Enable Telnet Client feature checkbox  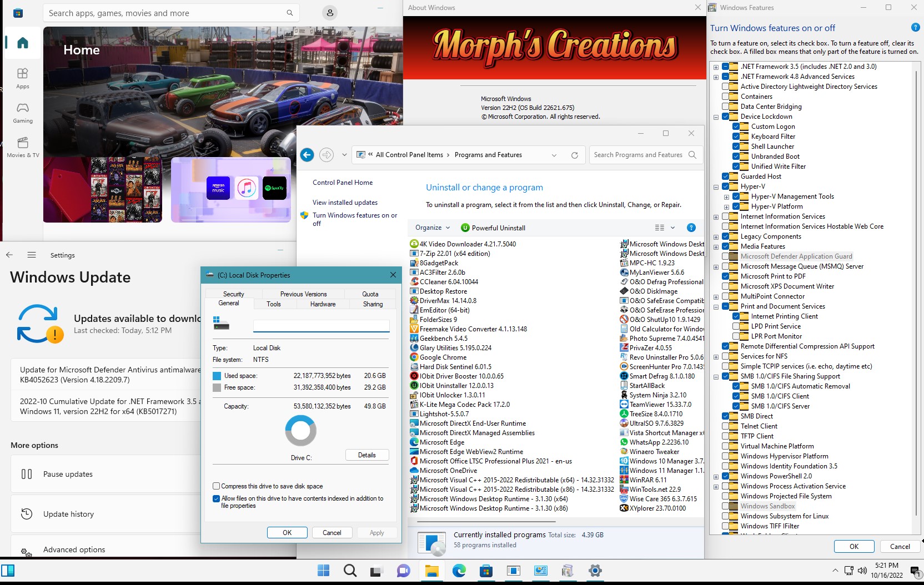tap(726, 426)
